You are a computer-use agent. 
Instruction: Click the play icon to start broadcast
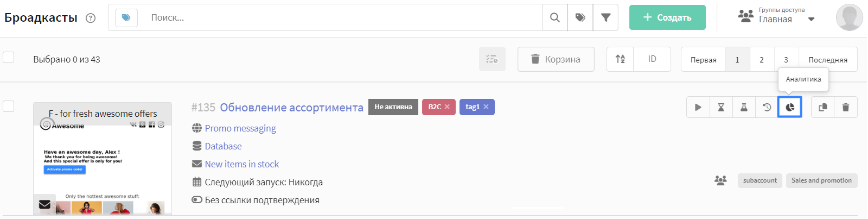(698, 107)
